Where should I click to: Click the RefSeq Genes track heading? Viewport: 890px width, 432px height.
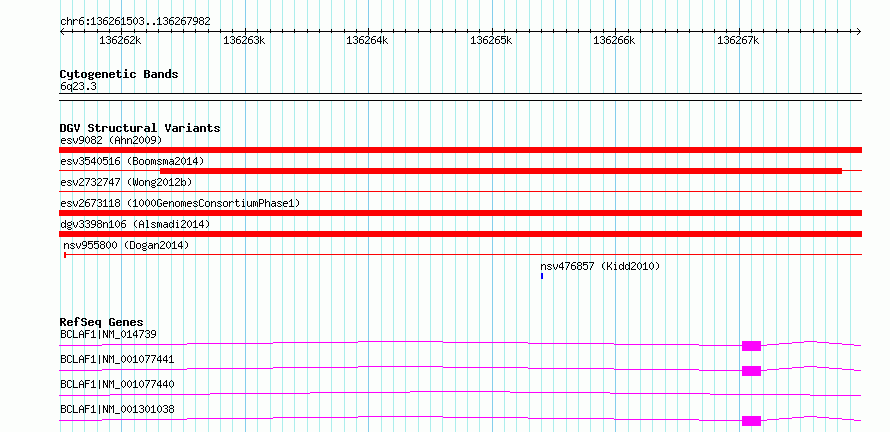(x=102, y=322)
